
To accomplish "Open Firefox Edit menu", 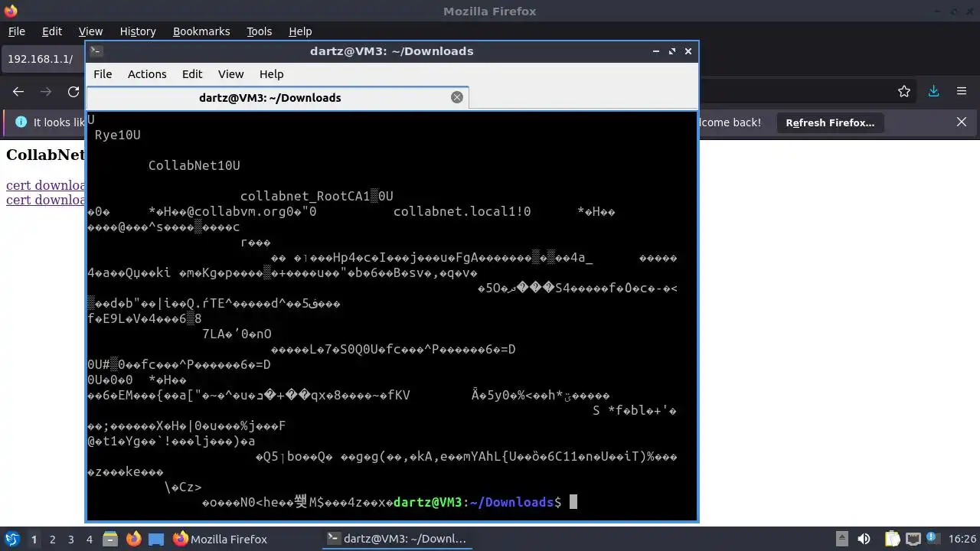I will (52, 31).
